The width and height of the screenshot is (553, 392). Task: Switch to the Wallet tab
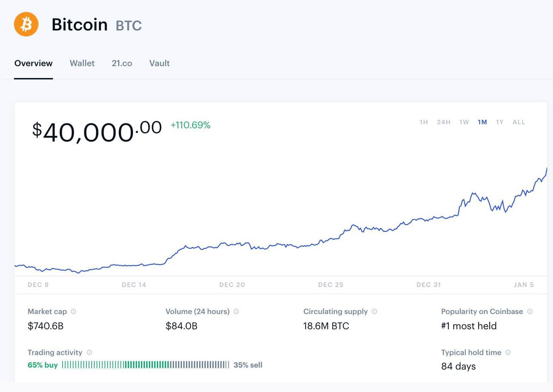pos(82,63)
